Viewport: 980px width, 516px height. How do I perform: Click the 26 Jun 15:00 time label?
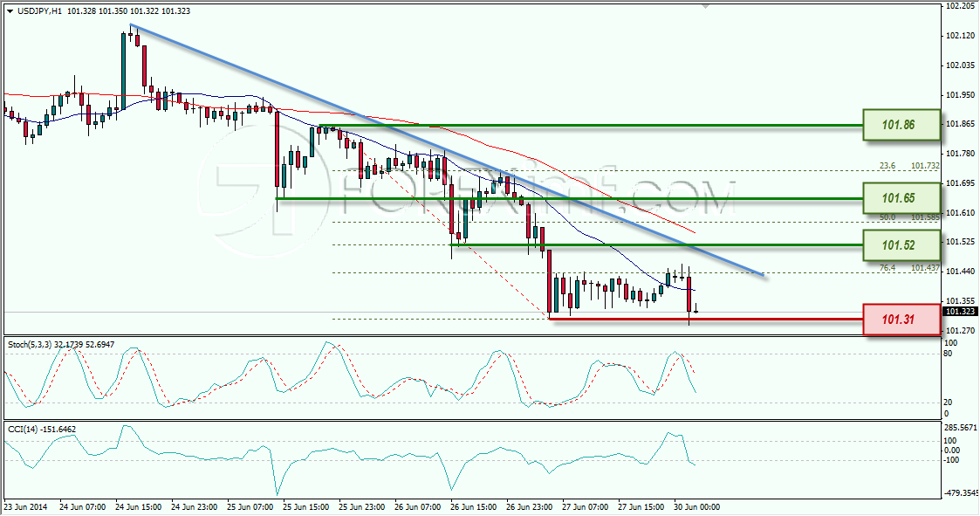pos(474,506)
